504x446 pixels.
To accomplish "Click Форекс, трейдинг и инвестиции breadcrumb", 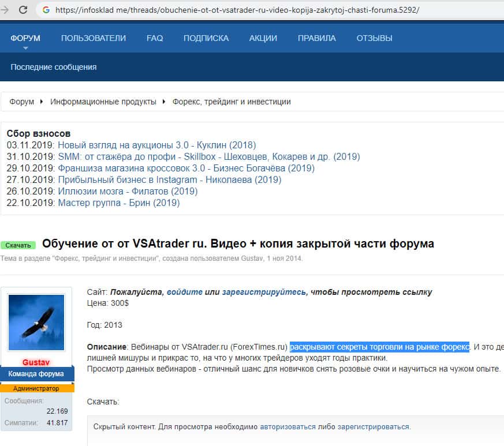I will (x=232, y=102).
